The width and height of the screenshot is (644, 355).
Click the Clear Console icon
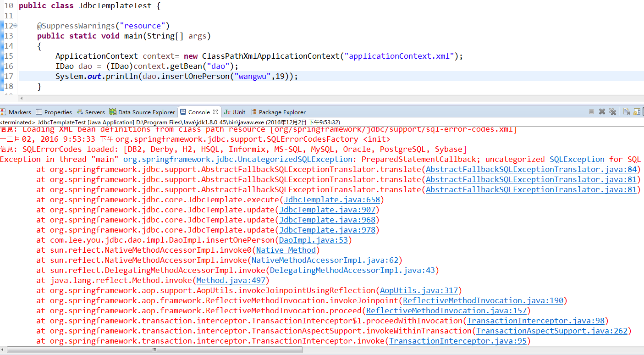point(627,112)
